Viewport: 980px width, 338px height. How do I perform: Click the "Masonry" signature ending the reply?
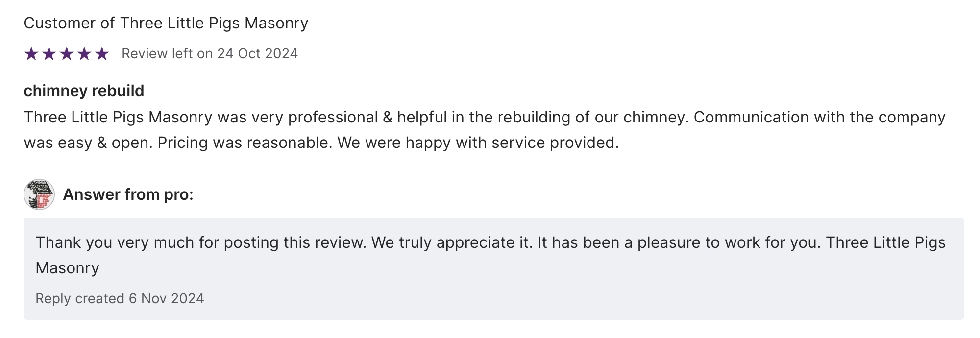[67, 268]
